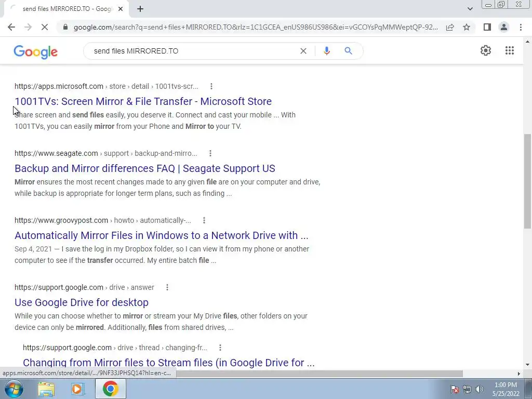Screen dimensions: 532x399
Task: Open 'Automatically Mirror Files in Windows' link
Action: click(x=162, y=235)
